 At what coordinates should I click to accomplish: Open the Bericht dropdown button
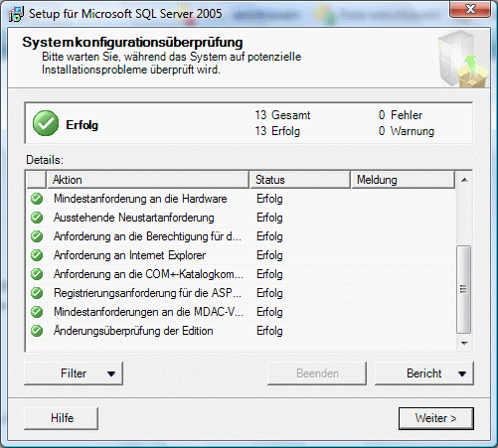click(424, 373)
